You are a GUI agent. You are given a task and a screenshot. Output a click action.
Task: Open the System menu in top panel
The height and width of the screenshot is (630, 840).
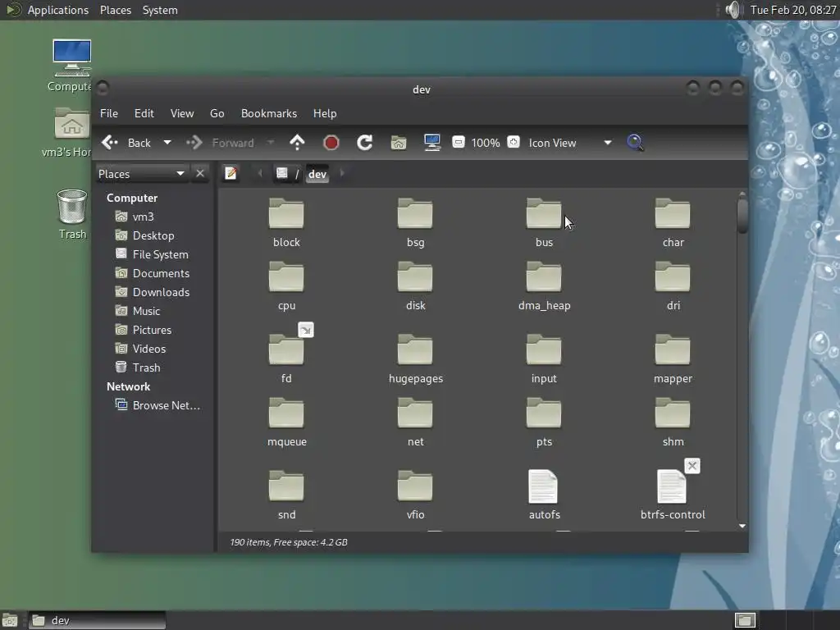(x=160, y=10)
